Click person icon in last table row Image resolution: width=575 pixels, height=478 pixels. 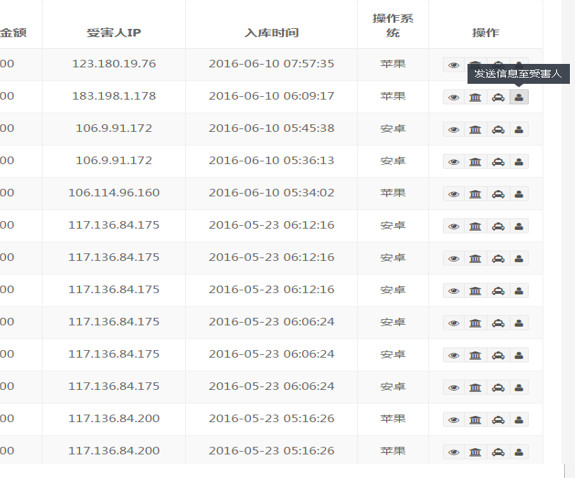point(519,452)
